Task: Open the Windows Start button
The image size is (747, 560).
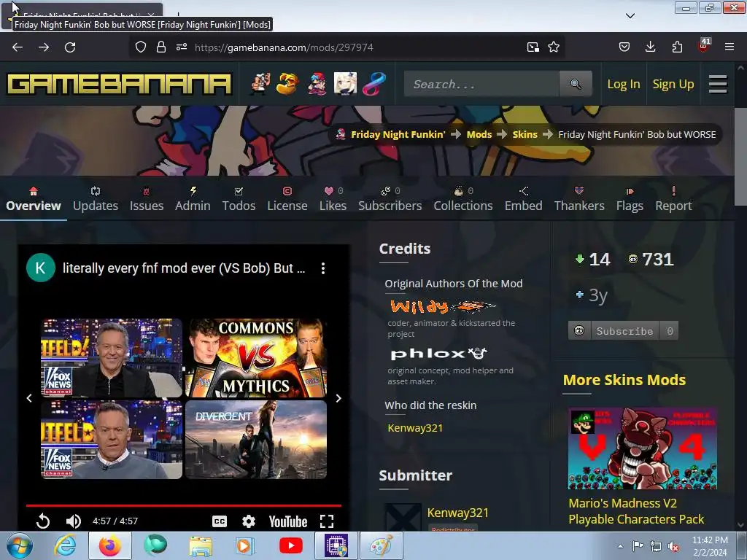Action: (20, 545)
